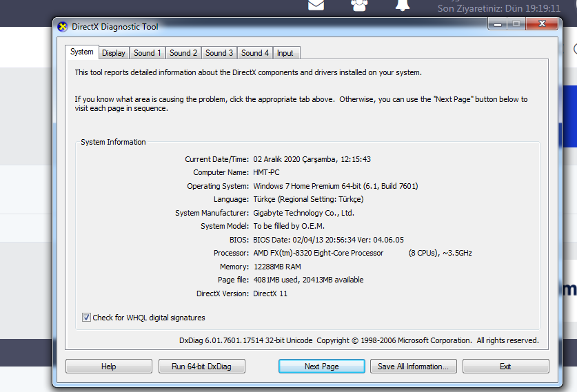The width and height of the screenshot is (577, 392).
Task: Close the DirectX Diagnostic Tool window
Action: point(542,24)
